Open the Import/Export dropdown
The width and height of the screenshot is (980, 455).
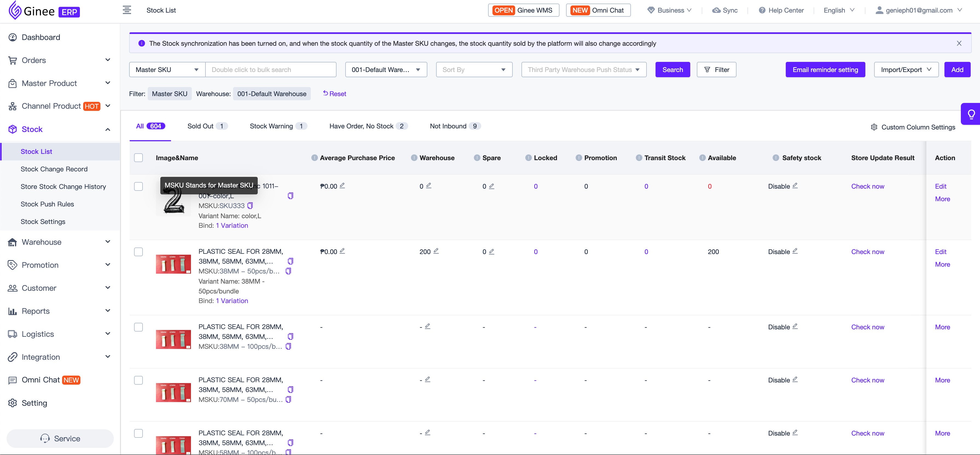tap(906, 70)
